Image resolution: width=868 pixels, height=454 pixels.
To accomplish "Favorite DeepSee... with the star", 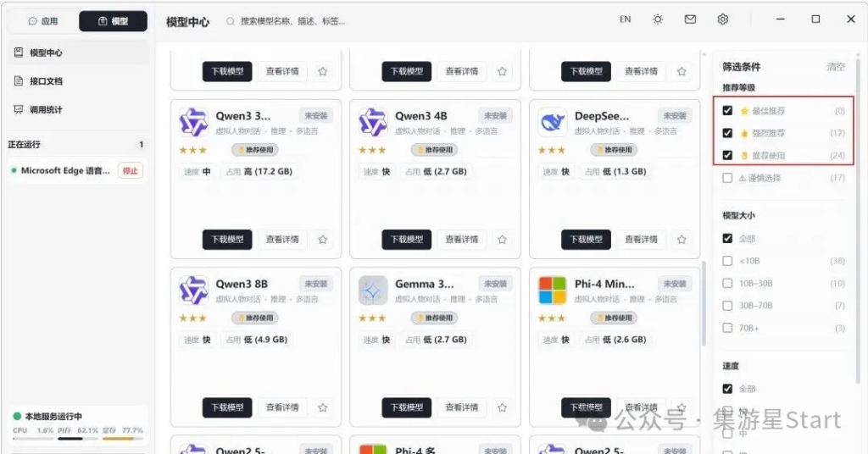I will [682, 240].
